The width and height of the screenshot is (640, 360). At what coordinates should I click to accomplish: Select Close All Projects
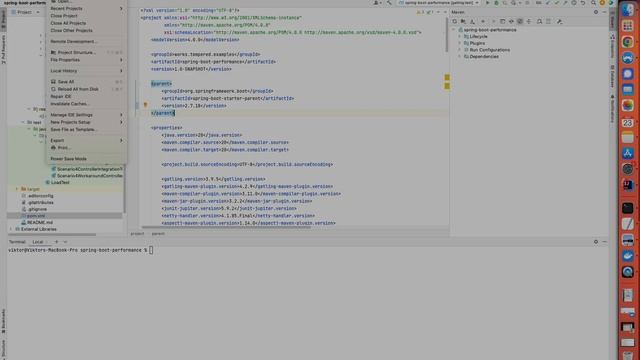86,23
